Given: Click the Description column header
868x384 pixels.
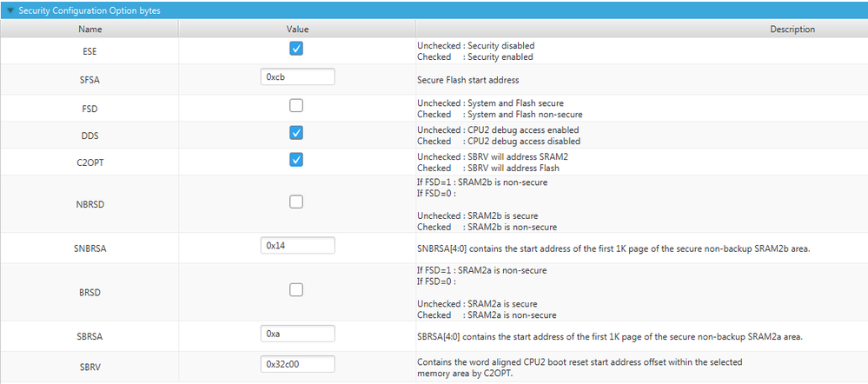Looking at the screenshot, I should [792, 29].
